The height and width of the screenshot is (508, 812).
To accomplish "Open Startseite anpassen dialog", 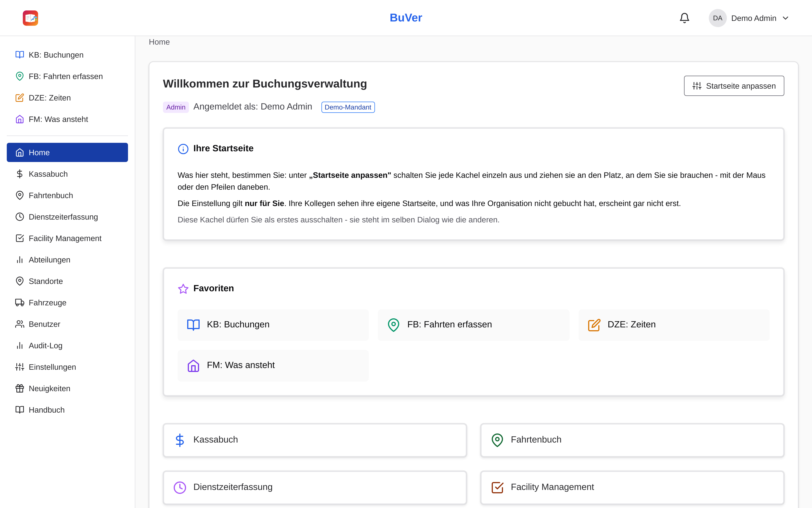I will point(734,86).
